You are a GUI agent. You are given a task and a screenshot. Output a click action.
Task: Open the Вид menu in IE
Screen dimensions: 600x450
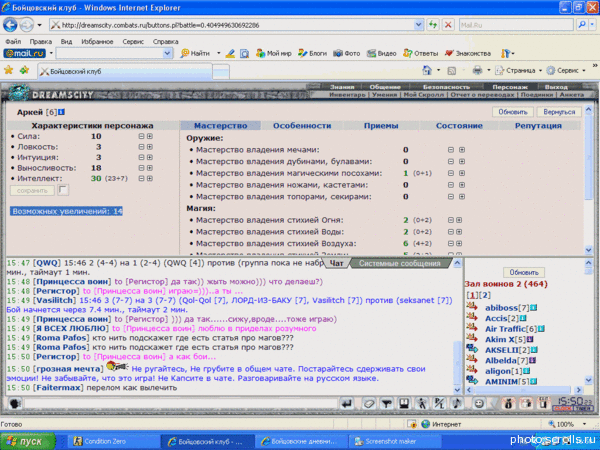click(x=66, y=42)
